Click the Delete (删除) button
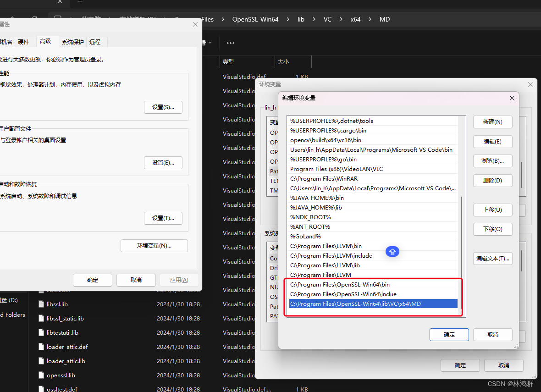The image size is (541, 392). tap(492, 181)
